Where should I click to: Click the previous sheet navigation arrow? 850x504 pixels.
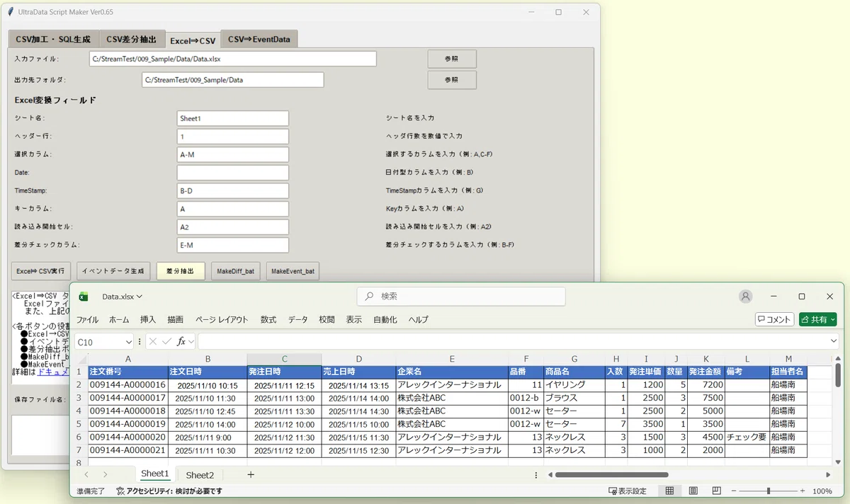click(86, 474)
